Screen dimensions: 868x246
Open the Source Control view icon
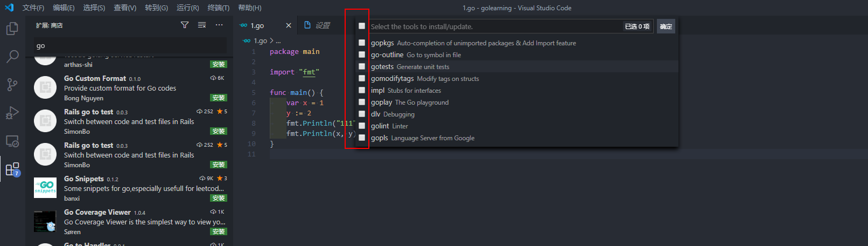pos(12,85)
